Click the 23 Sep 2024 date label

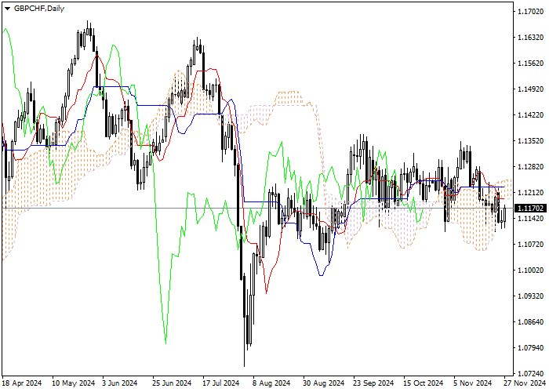pos(373,383)
